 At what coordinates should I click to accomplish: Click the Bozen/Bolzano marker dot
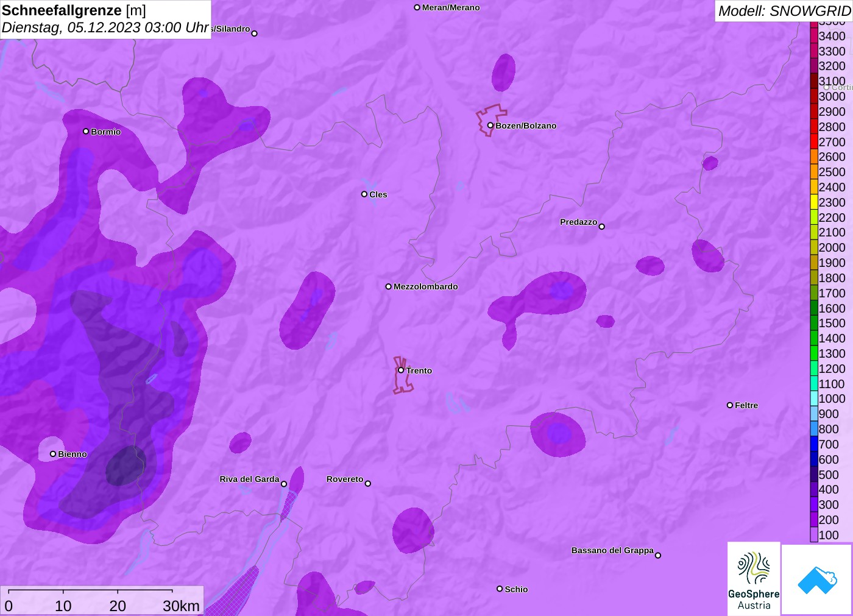coord(490,126)
